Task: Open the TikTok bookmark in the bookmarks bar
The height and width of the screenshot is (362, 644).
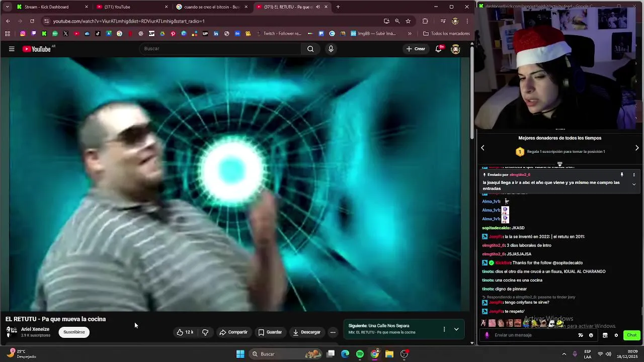Action: (x=98, y=34)
